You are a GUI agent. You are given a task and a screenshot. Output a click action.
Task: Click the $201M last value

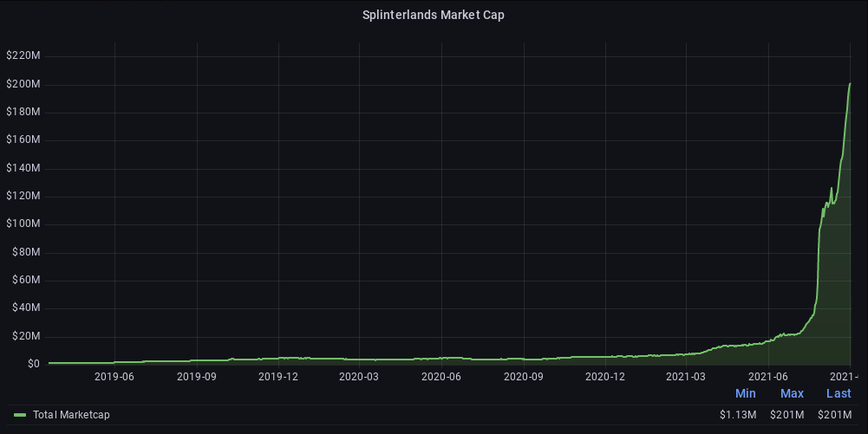(834, 415)
